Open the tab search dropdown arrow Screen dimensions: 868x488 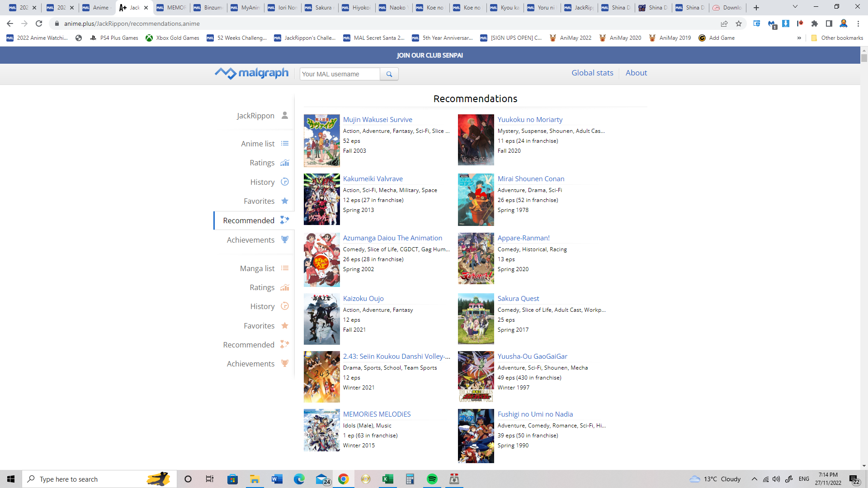pos(795,7)
